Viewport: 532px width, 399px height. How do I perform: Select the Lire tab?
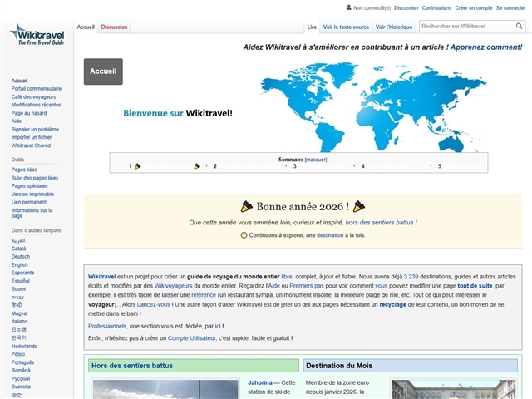click(312, 27)
